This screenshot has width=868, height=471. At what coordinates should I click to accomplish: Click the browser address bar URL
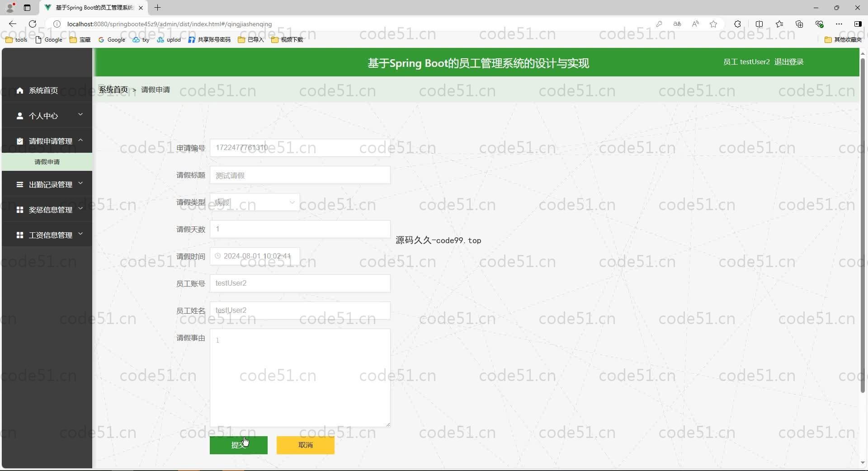(170, 24)
